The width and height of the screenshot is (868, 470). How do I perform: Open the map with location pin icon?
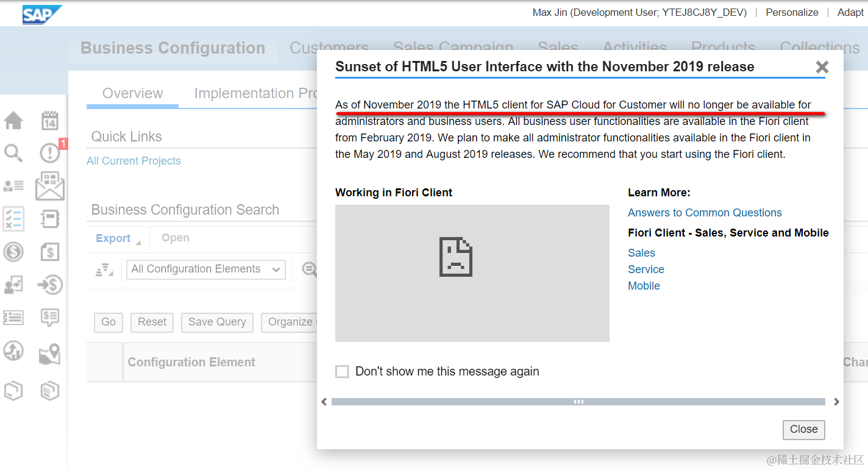[x=50, y=354]
